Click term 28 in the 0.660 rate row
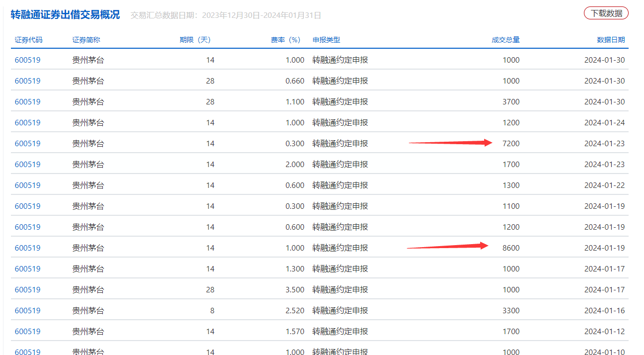The image size is (644, 355). point(210,81)
